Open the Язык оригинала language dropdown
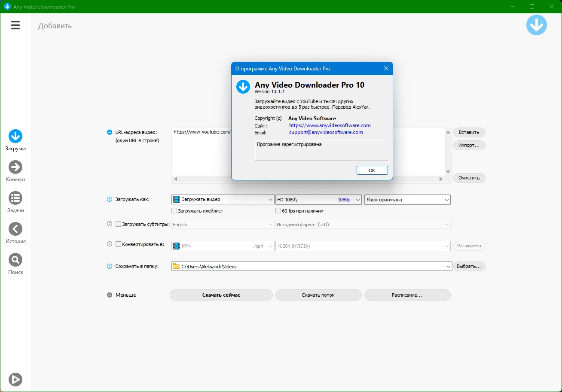Viewport: 562px width, 392px height. 407,200
